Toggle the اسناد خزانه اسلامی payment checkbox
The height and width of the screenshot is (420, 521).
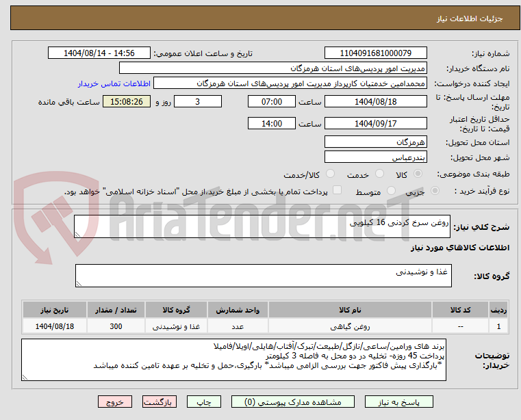coord(337,190)
